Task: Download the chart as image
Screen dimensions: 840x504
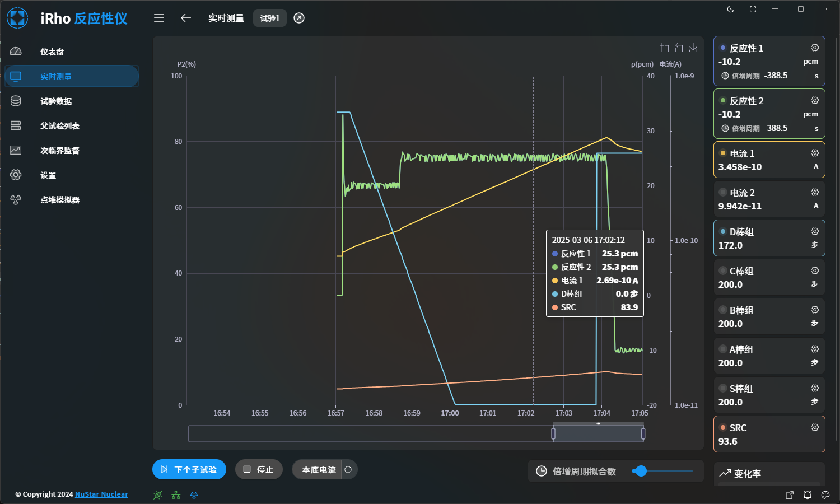Action: point(693,48)
